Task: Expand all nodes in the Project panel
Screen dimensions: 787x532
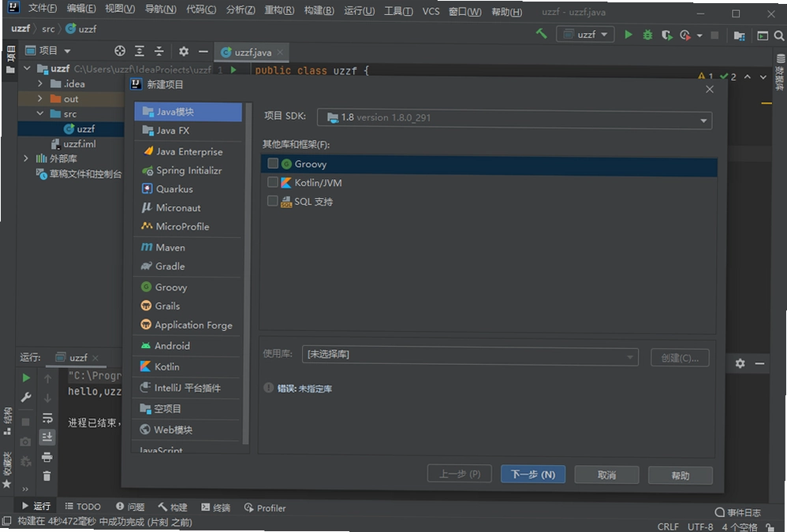Action: click(140, 50)
